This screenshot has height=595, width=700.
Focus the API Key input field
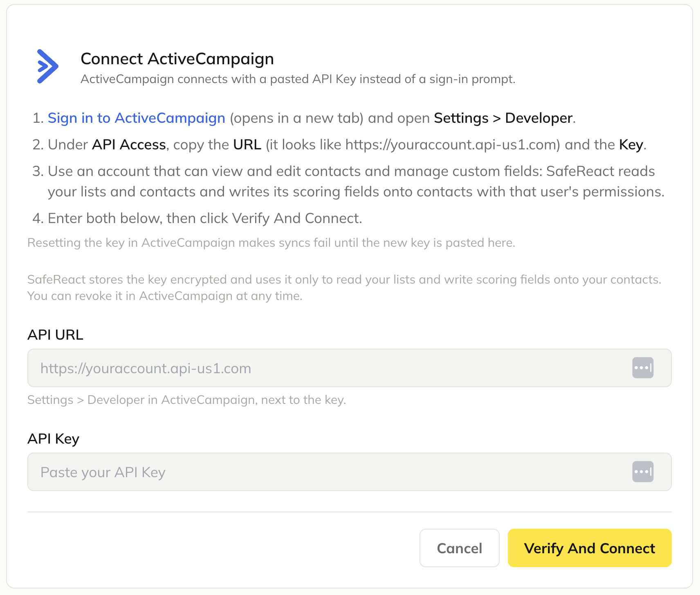tap(350, 472)
